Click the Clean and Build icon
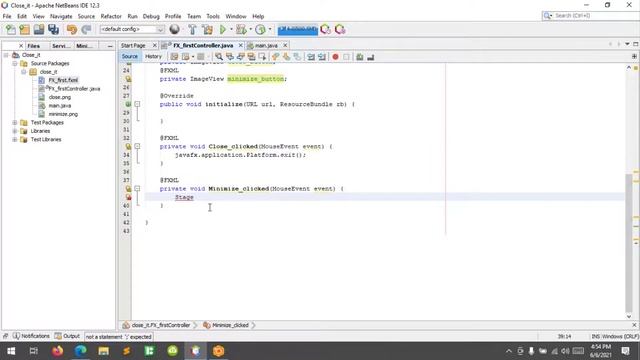The width and height of the screenshot is (640, 360). (x=207, y=29)
